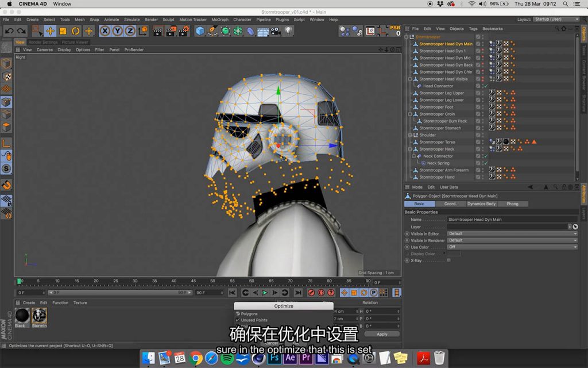The width and height of the screenshot is (588, 368).
Task: Open the Phong attribute tab
Action: 512,204
